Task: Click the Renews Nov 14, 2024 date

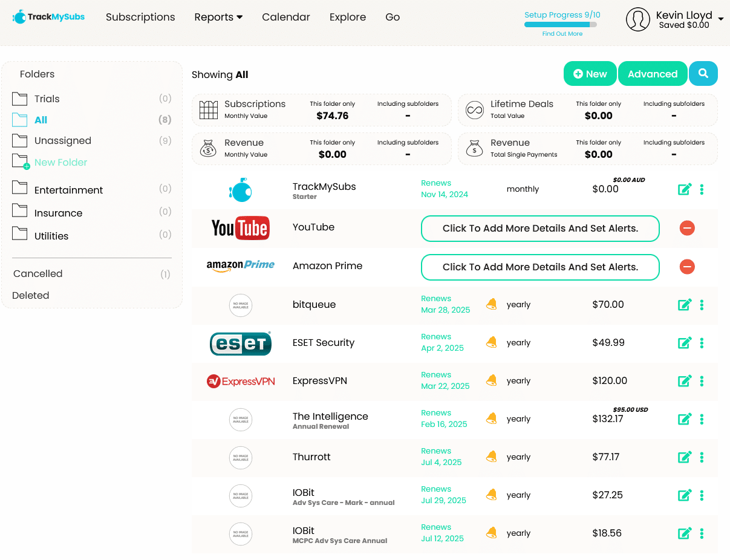Action: 445,189
